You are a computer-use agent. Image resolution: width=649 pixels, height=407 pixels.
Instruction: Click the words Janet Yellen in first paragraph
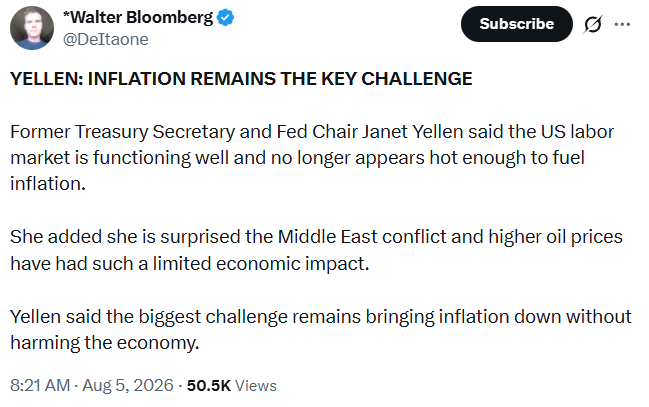[412, 132]
